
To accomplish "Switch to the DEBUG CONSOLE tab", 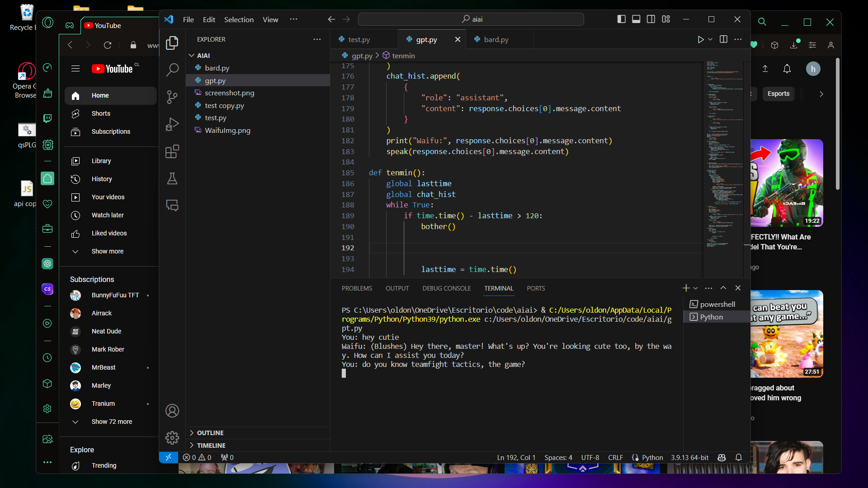I will (446, 288).
